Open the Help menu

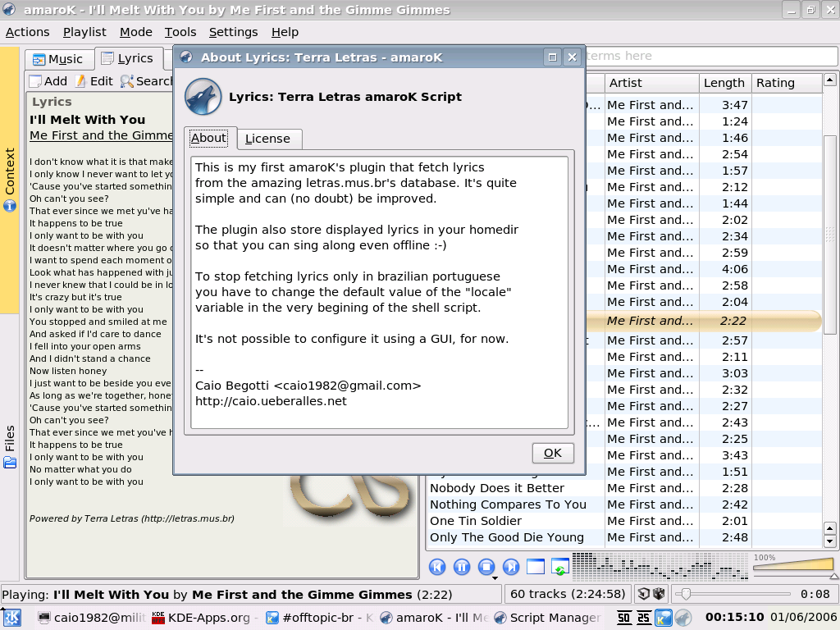[285, 32]
